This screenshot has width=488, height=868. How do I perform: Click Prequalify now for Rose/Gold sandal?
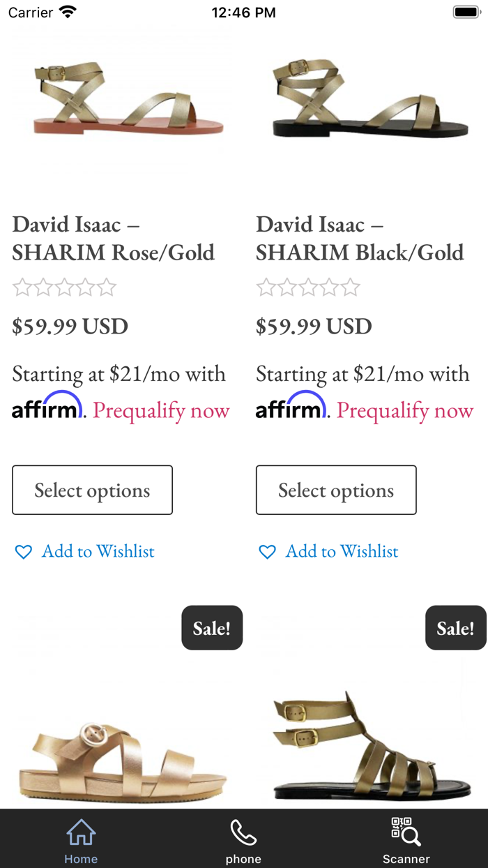[160, 411]
